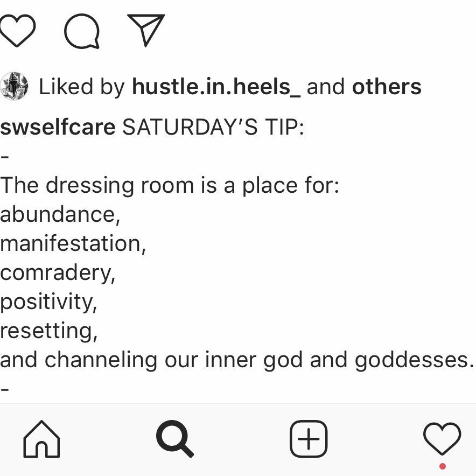Open the liker's round profile picture

coord(14,86)
